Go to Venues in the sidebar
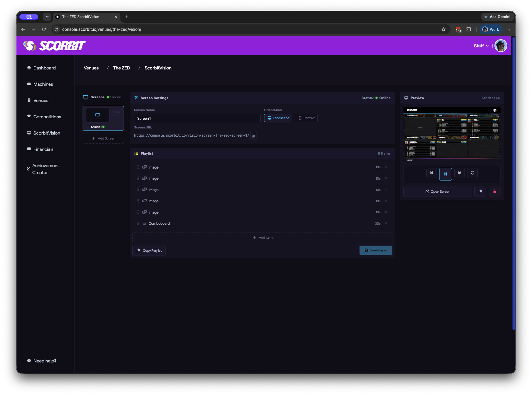The height and width of the screenshot is (395, 532). pos(38,101)
